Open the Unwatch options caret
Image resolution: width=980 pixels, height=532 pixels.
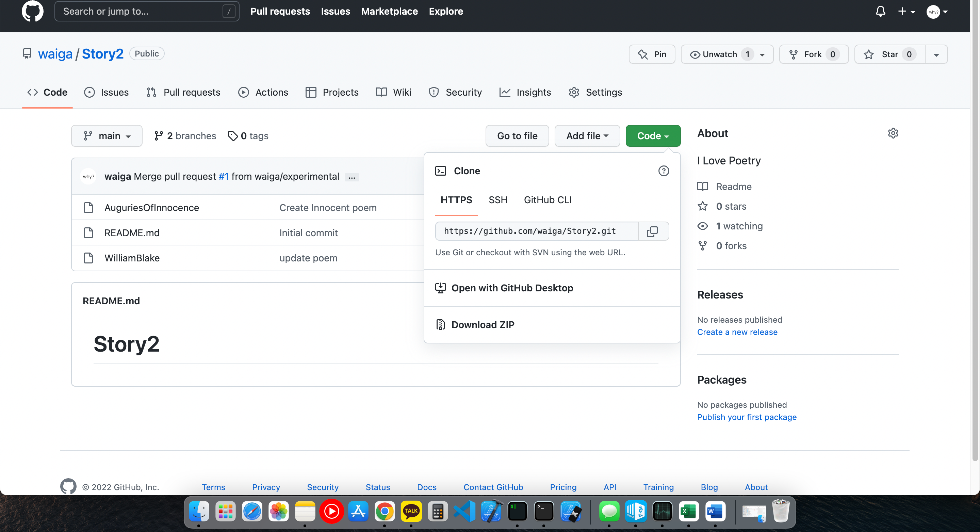coord(762,55)
